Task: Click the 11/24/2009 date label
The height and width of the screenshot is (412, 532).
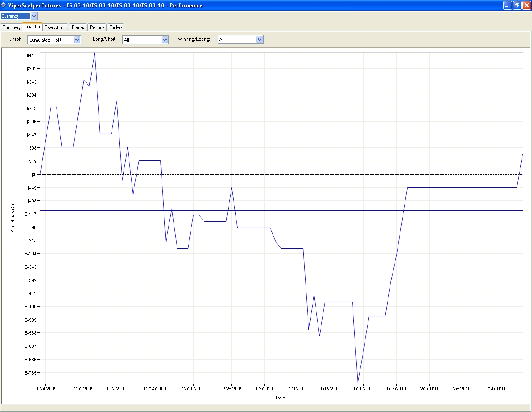Action: pyautogui.click(x=45, y=389)
